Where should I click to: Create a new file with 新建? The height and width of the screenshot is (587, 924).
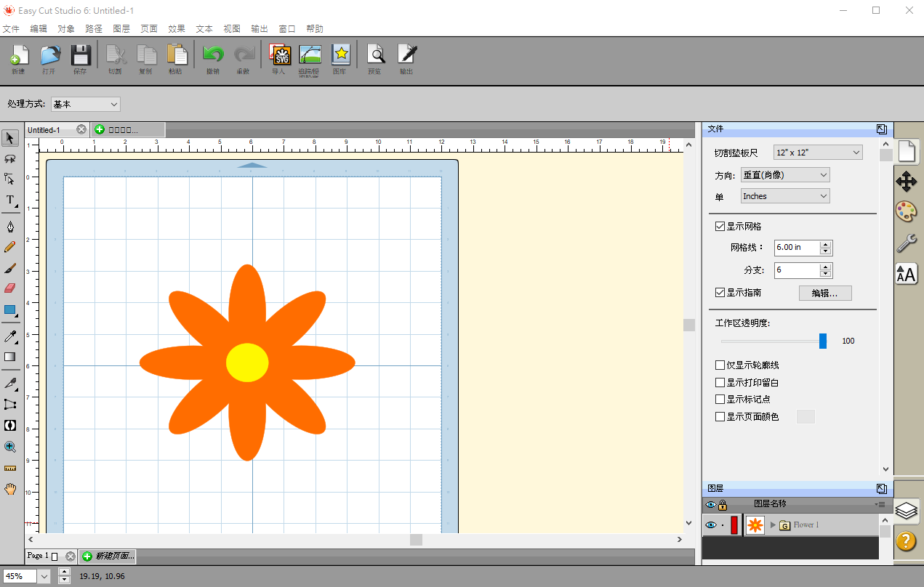click(18, 58)
